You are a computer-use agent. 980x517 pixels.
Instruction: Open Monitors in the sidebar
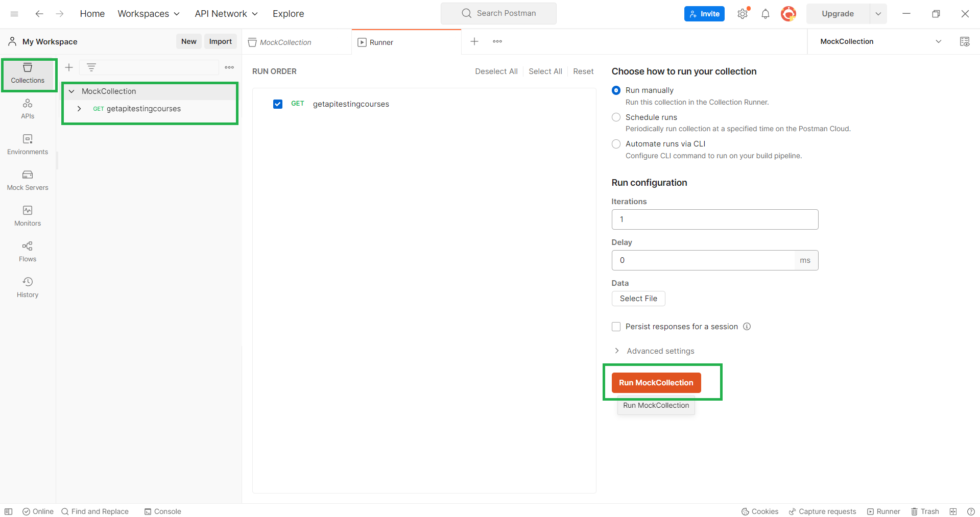pos(28,216)
